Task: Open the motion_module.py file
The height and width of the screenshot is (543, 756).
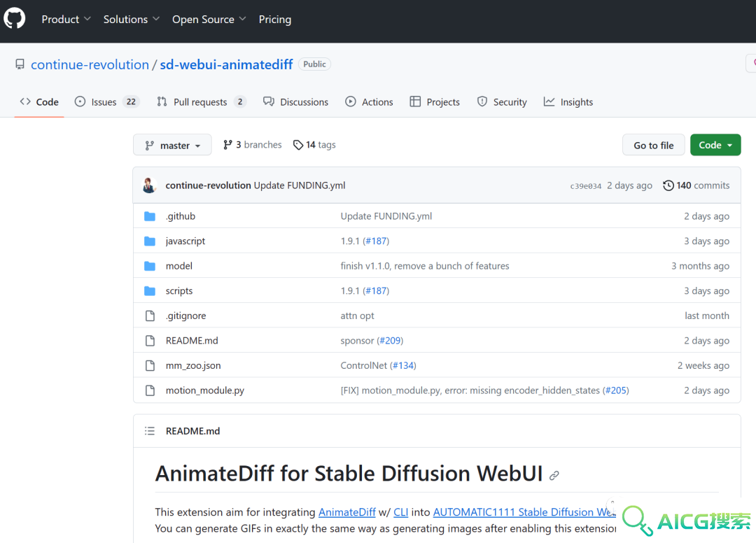Action: click(205, 390)
